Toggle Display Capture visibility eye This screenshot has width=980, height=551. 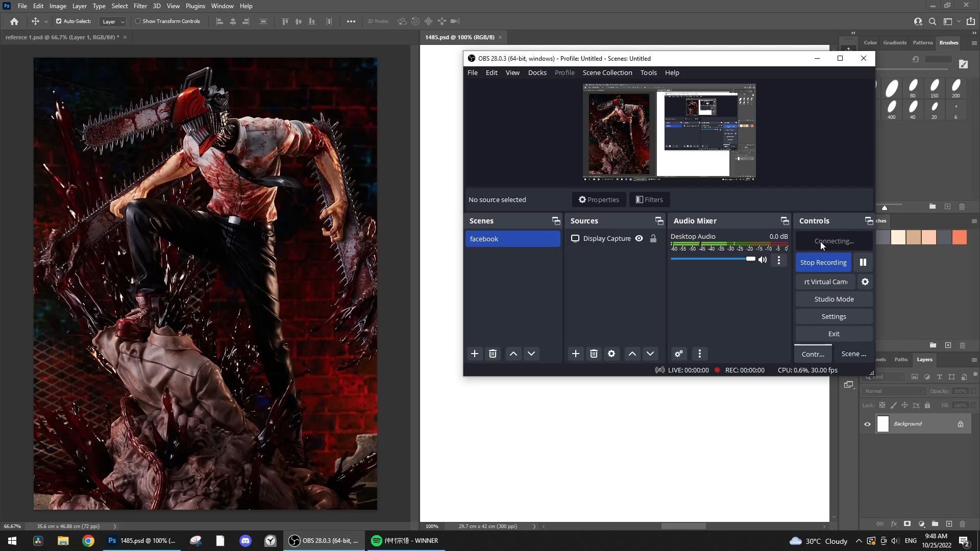[639, 238]
